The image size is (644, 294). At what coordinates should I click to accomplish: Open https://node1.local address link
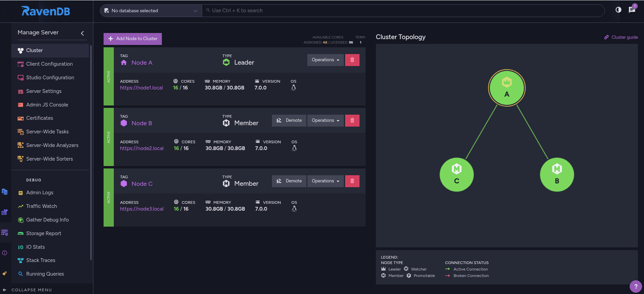(x=141, y=88)
